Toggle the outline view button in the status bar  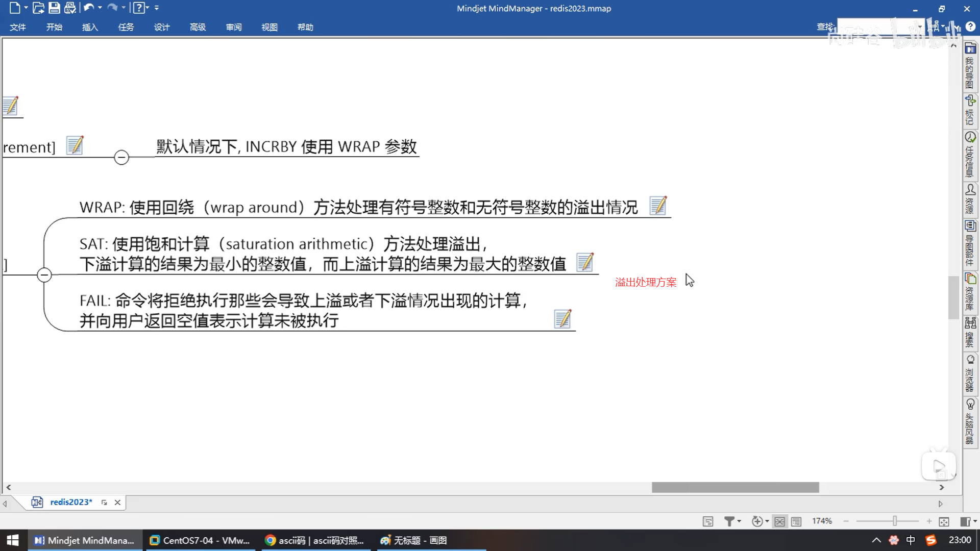(796, 521)
